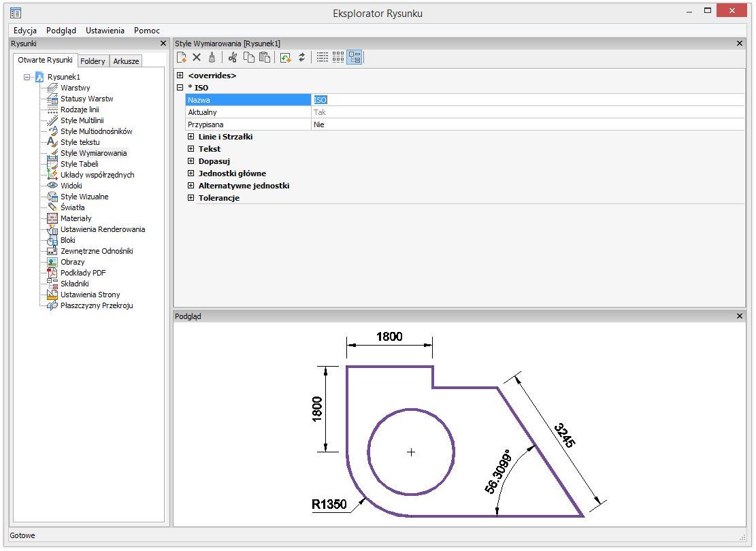Viewport: 756px width, 551px height.
Task: Select Materiały tree item
Action: click(x=76, y=218)
